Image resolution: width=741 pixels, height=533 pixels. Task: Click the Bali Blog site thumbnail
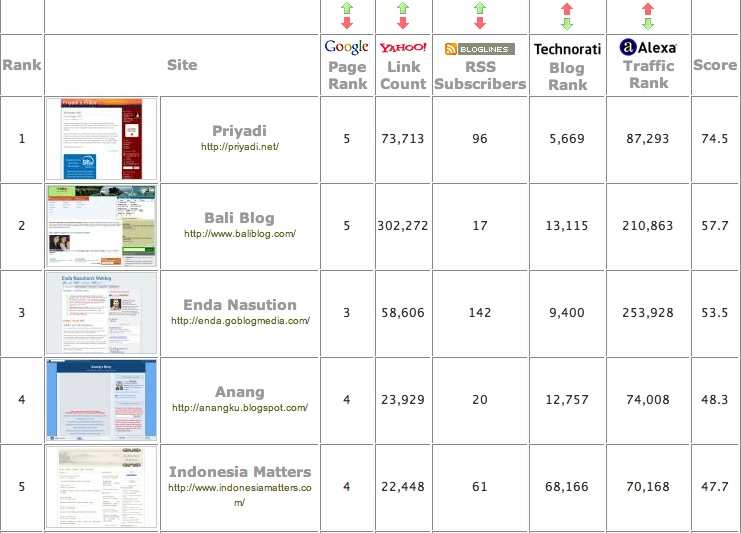pos(101,226)
